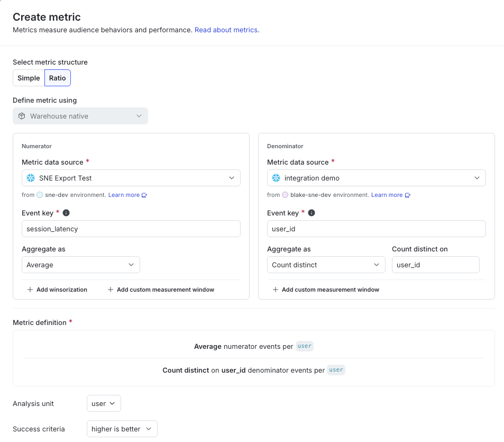Click the Snowflake icon beside integration demo

[276, 178]
